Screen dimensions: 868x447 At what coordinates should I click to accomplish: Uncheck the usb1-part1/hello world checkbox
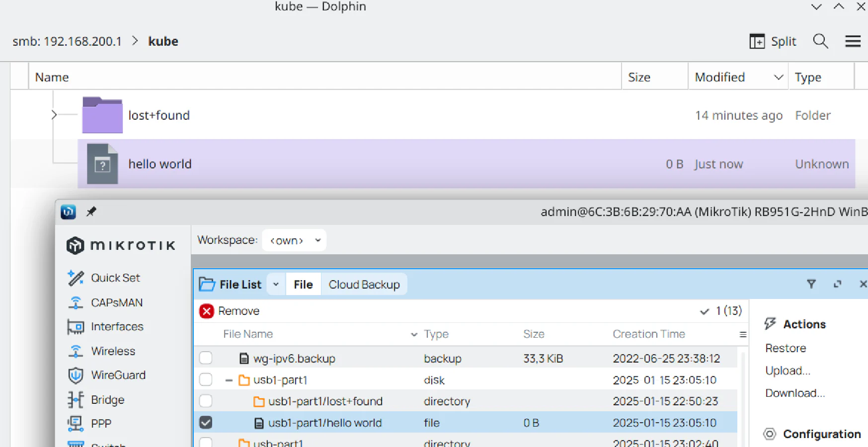tap(206, 423)
